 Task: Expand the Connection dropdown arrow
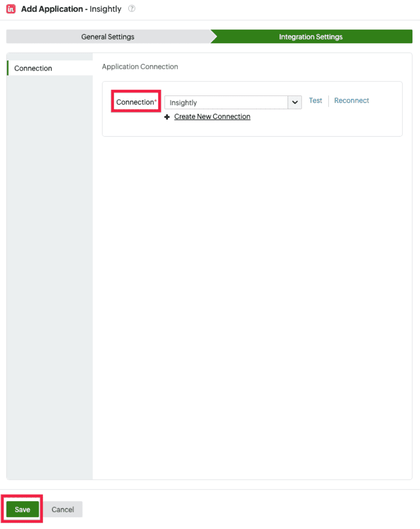tap(295, 102)
